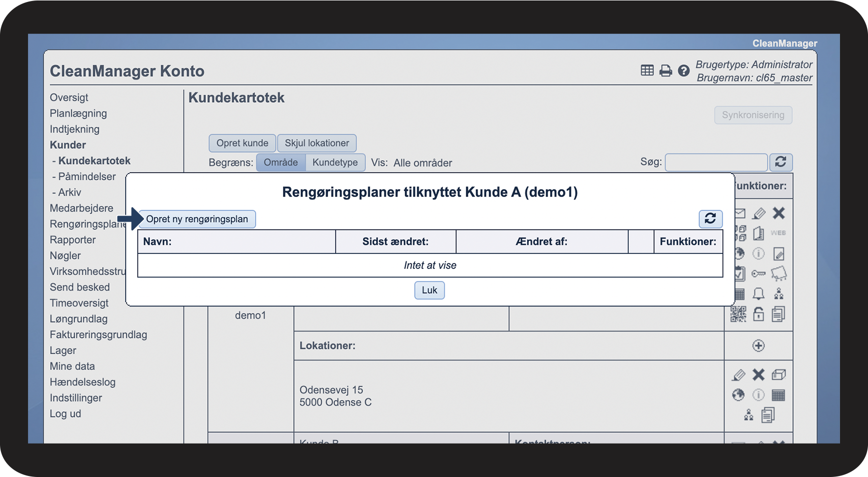Focus the Søg search field
This screenshot has height=477, width=868.
716,162
